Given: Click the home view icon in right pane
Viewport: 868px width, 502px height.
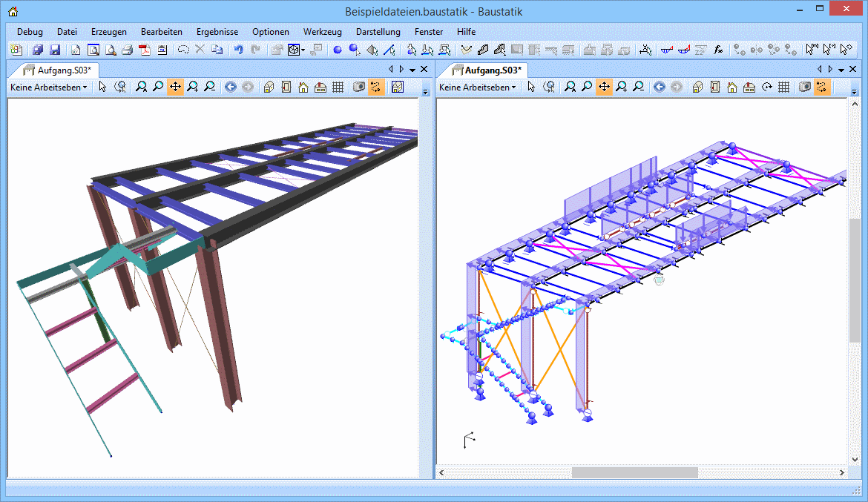Looking at the screenshot, I should pyautogui.click(x=732, y=87).
